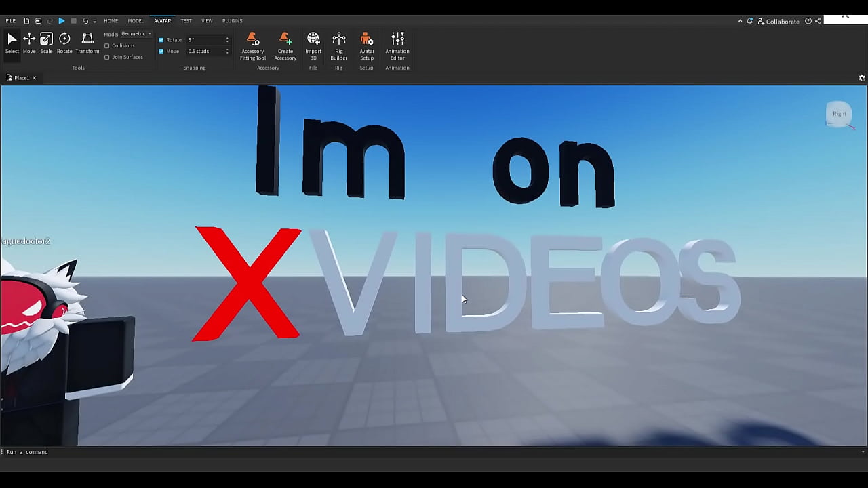This screenshot has height=488, width=868.
Task: Select the Scale tool
Action: click(x=46, y=42)
